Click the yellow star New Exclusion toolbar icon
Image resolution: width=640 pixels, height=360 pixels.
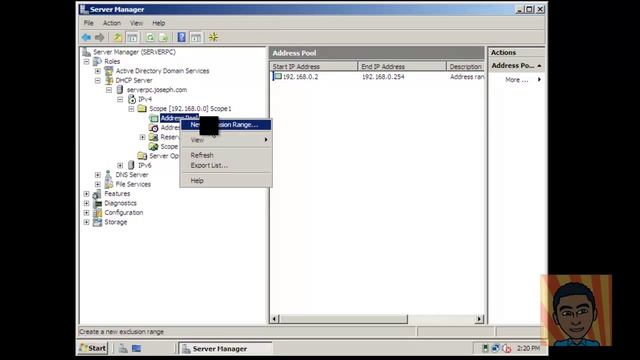(x=213, y=38)
